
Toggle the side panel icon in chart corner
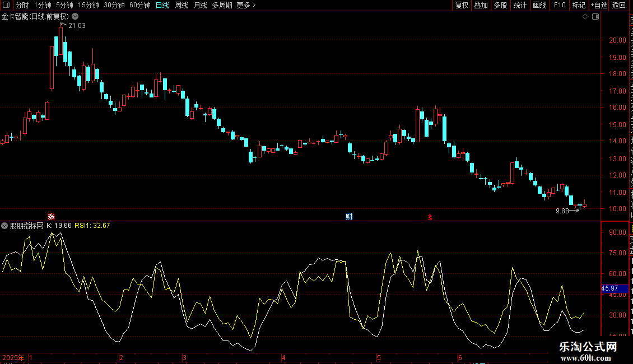coord(595,17)
